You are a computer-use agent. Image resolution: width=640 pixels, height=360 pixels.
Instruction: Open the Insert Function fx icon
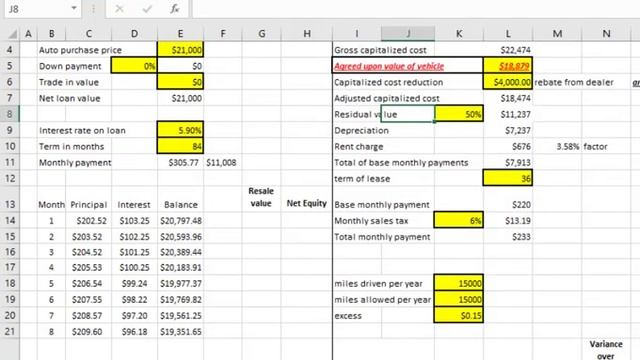point(175,9)
